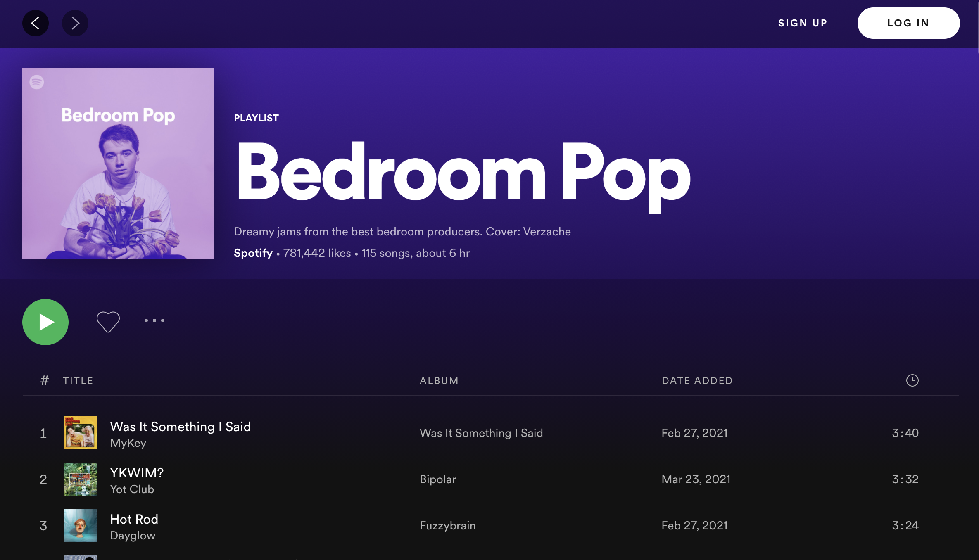Go back with the left arrow button
The width and height of the screenshot is (979, 560).
(36, 23)
